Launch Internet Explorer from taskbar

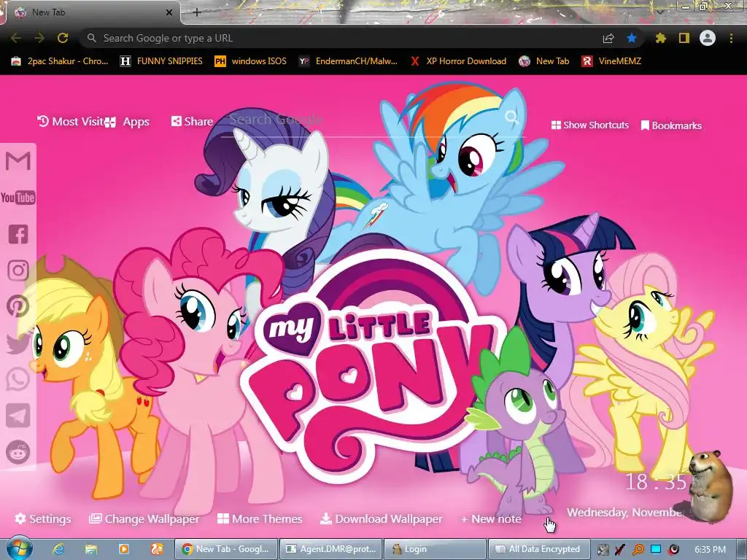pyautogui.click(x=58, y=549)
